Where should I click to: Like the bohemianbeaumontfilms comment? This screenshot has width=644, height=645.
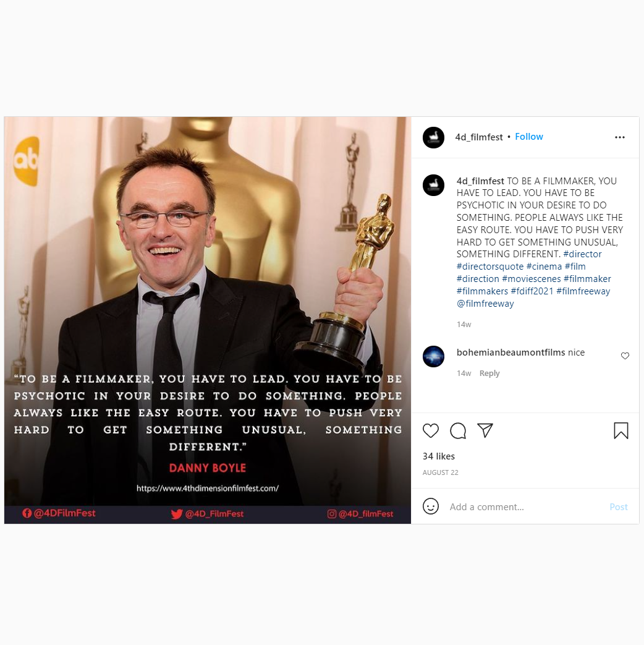[625, 356]
